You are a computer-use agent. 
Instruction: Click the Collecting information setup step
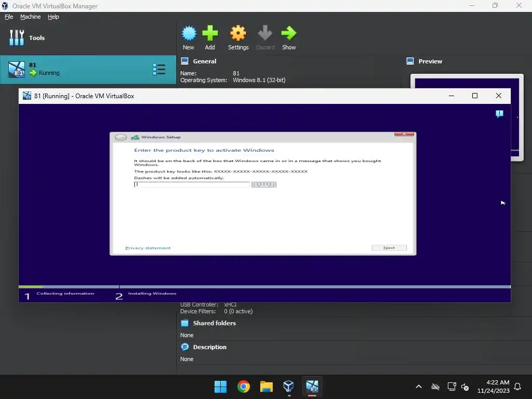[65, 294]
